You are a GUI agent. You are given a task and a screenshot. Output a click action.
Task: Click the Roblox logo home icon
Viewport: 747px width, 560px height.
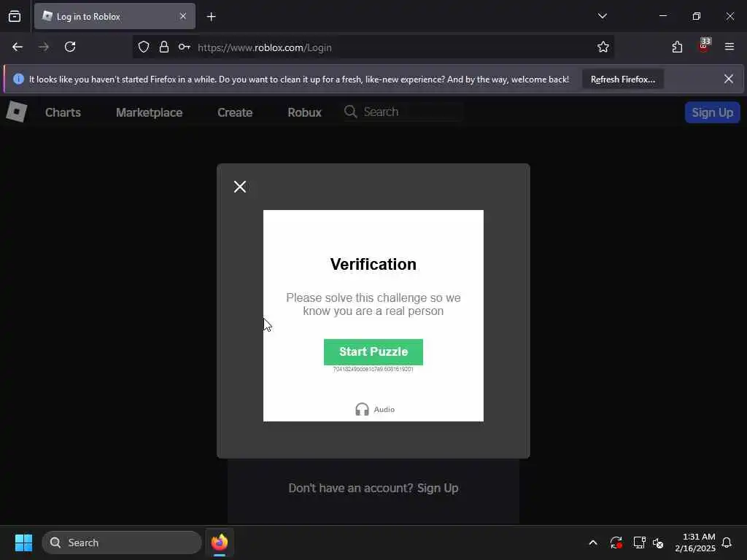tap(17, 112)
